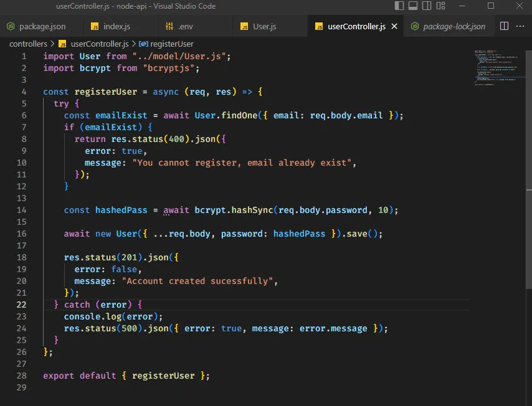Click line number 22 in gutter
The height and width of the screenshot is (406, 532).
(21, 304)
